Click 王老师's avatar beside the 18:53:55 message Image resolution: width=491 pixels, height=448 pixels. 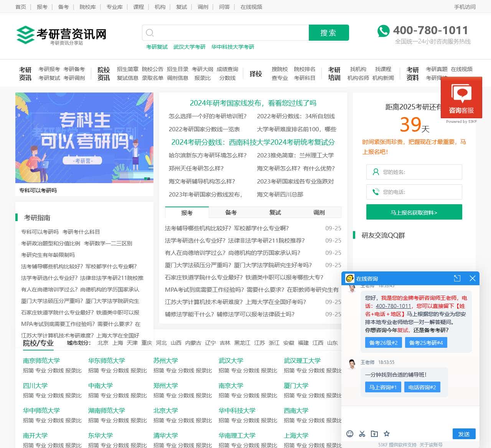pyautogui.click(x=352, y=364)
